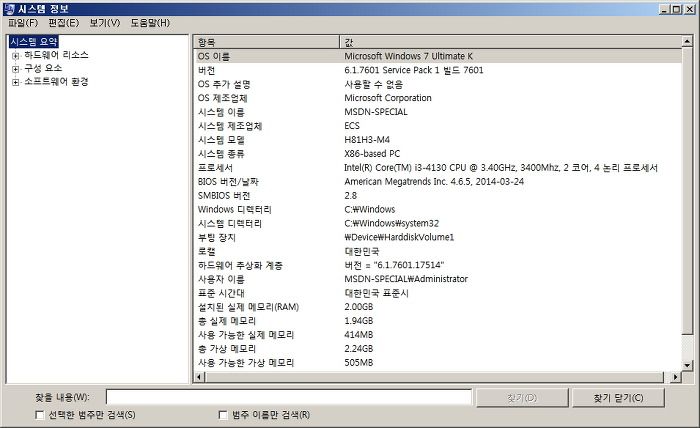
Task: Expand the 소프트웨어 환경 node
Action: coord(16,82)
